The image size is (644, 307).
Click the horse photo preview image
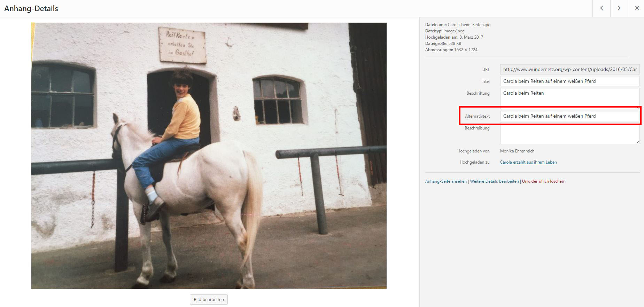(x=209, y=156)
